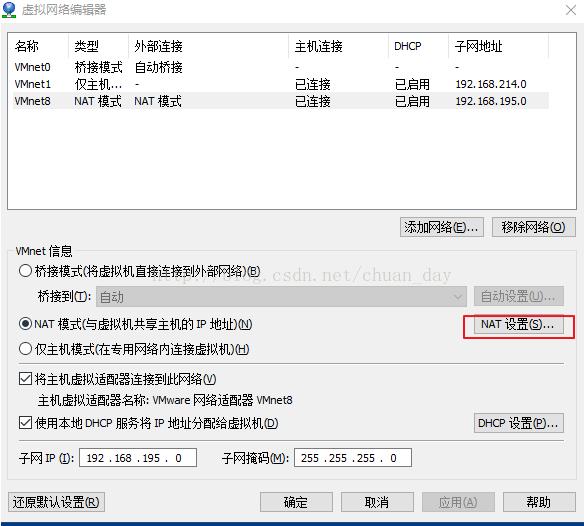Click the 仅主机... type cell of VMnet1
Viewport: 584px width, 526px height.
point(98,84)
